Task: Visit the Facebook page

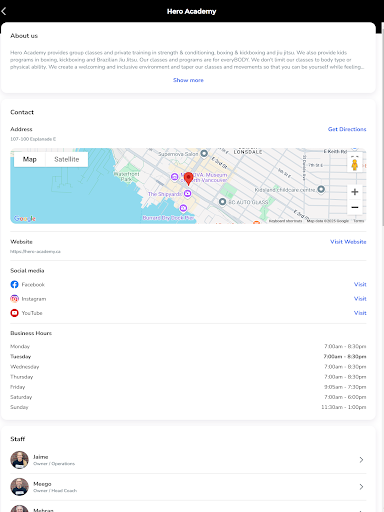Action: pyautogui.click(x=360, y=284)
